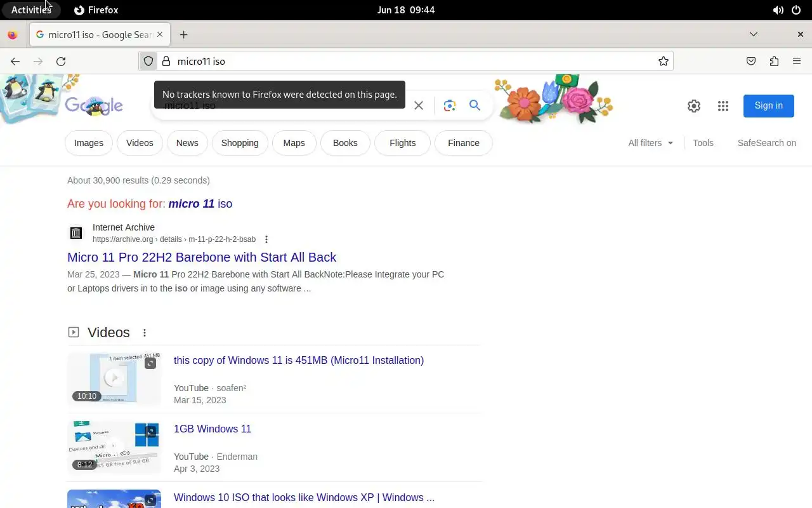Click the 10:10 video thumbnail

114,378
